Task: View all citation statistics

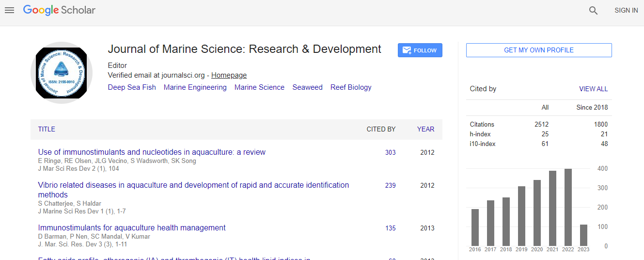Action: click(x=593, y=89)
